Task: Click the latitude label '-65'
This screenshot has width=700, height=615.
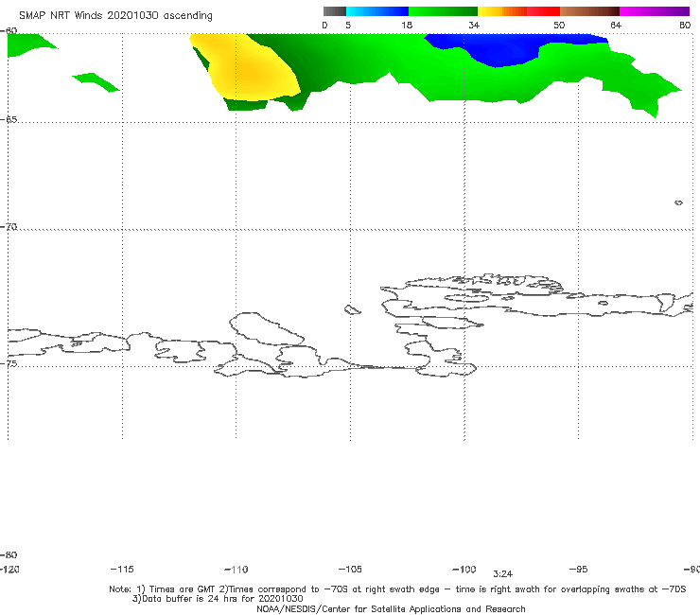Action: pos(9,119)
